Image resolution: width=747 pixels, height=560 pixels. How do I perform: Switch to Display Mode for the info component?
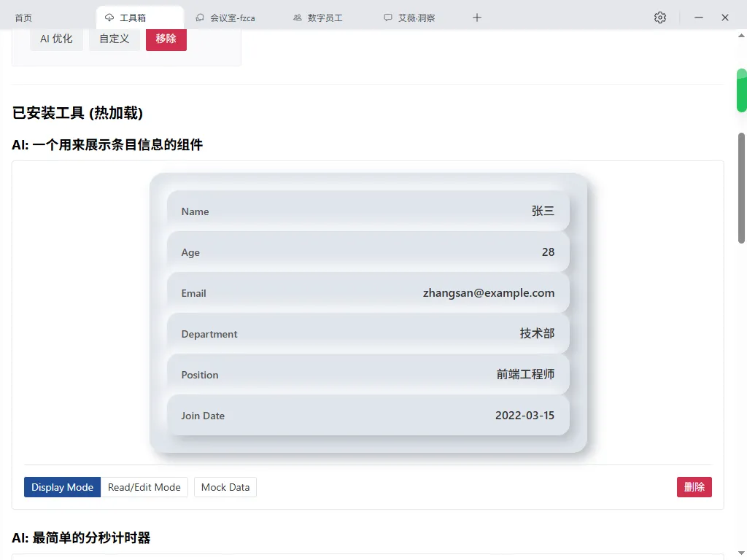pyautogui.click(x=62, y=487)
